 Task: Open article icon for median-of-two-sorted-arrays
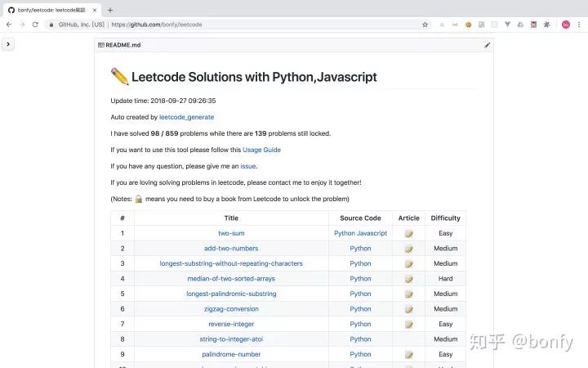pos(409,279)
